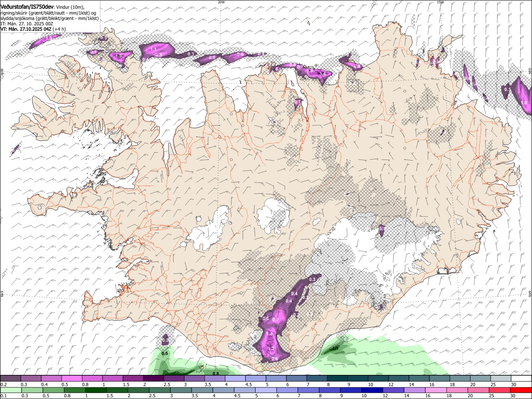Screen dimensions: 532x399
Task: Pick the pale green 0.1 swatch, lower legend row
Action: [11, 390]
